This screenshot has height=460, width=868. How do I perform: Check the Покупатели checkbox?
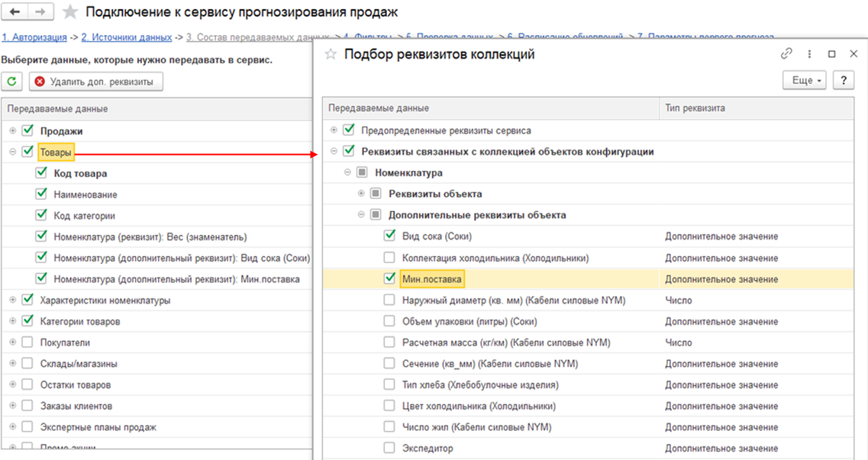click(x=27, y=343)
